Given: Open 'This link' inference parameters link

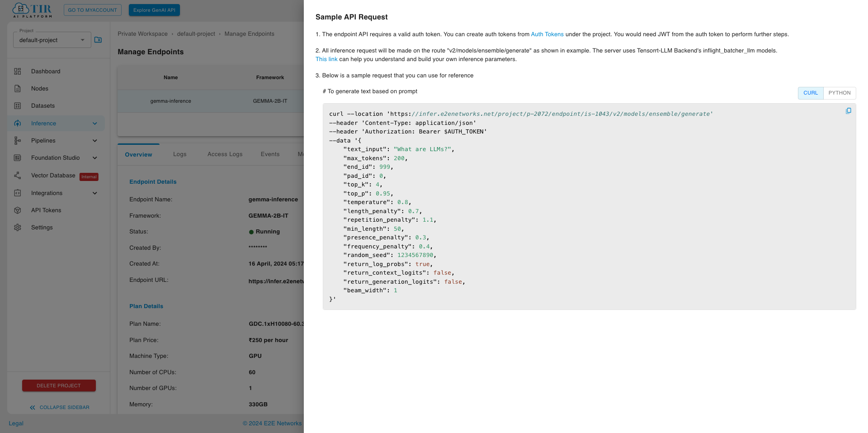Looking at the screenshot, I should coord(326,59).
